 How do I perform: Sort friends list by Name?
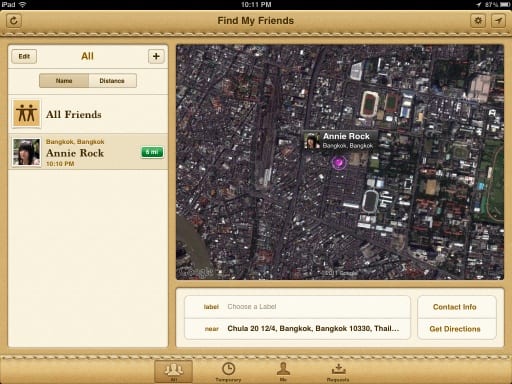pos(64,81)
